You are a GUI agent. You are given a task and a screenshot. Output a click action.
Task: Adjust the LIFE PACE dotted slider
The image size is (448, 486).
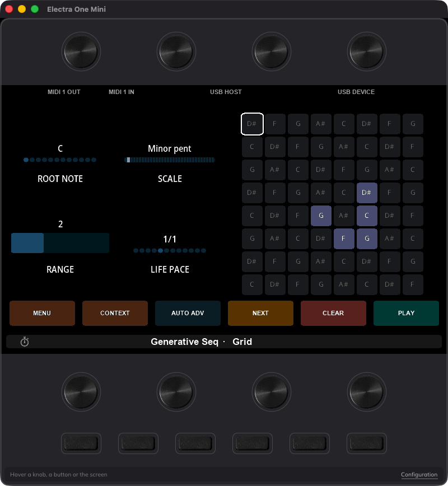170,250
